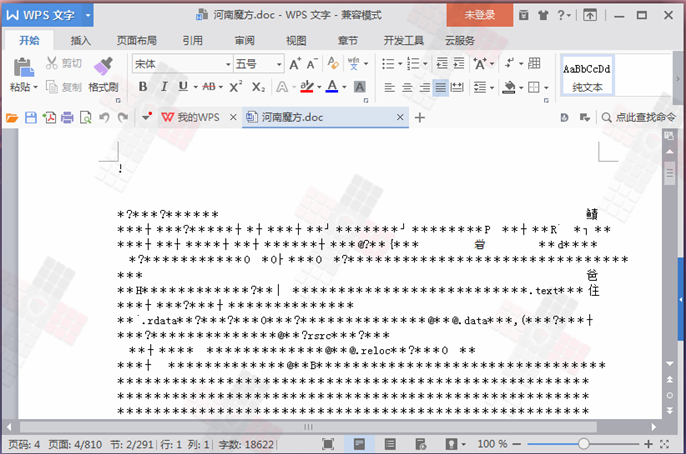686x454 pixels.
Task: Switch to 插入 ribbon tab
Action: pos(81,41)
